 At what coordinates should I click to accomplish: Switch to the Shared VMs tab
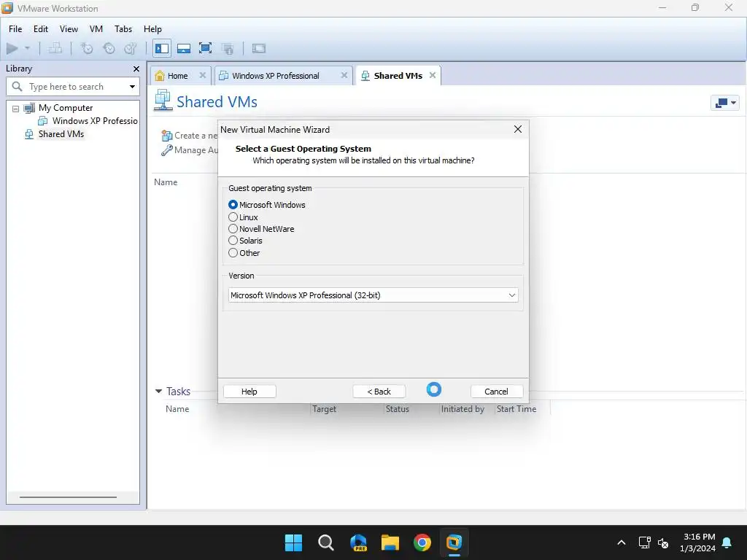[398, 76]
